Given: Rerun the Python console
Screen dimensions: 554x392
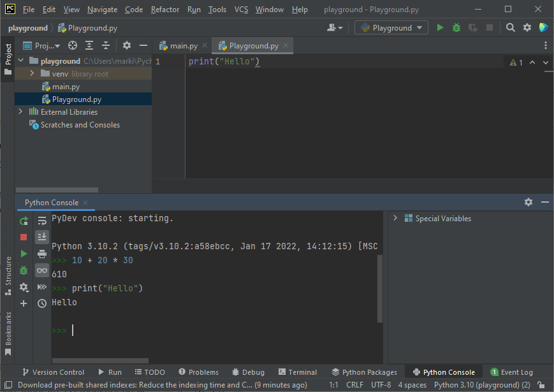Looking at the screenshot, I should click(x=24, y=221).
